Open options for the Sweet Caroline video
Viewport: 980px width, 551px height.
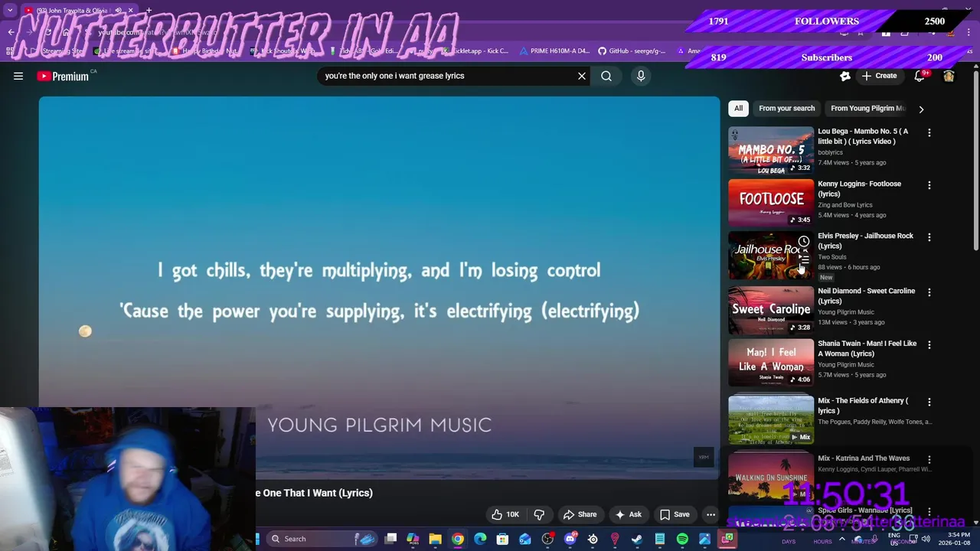(929, 292)
